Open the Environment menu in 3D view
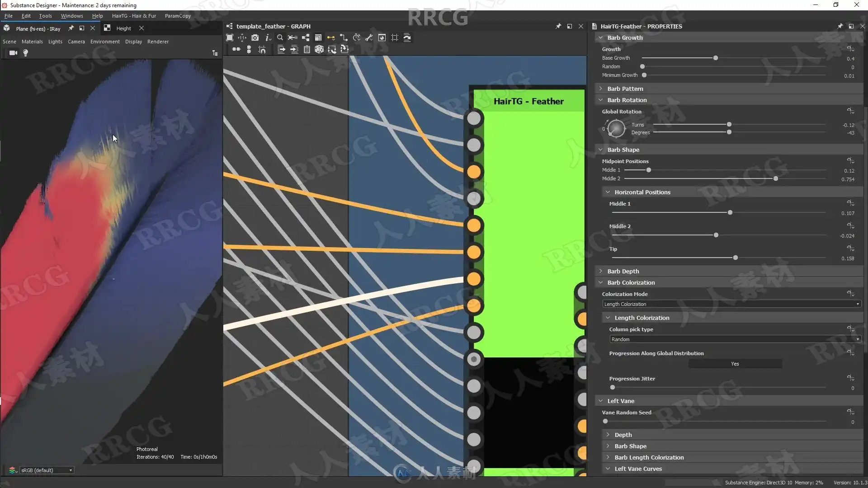 (x=105, y=42)
